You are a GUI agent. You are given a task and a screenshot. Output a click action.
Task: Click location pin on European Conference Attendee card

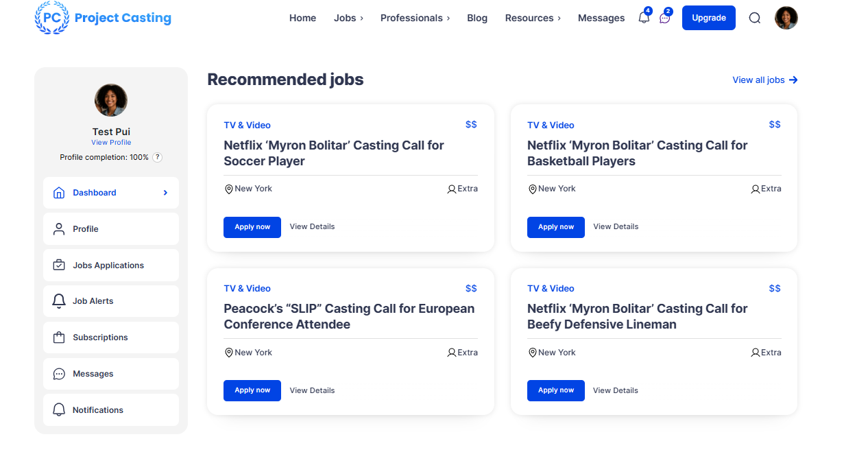pos(229,353)
